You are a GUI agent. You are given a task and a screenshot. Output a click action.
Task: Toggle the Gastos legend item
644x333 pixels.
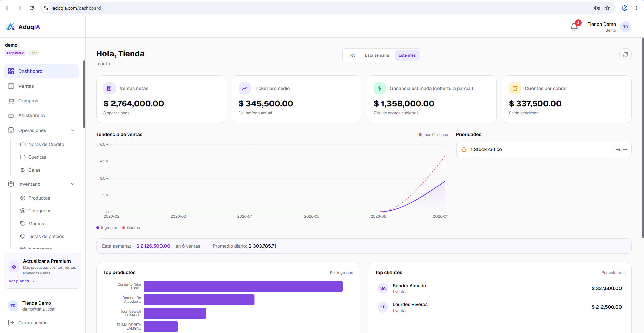pyautogui.click(x=131, y=228)
